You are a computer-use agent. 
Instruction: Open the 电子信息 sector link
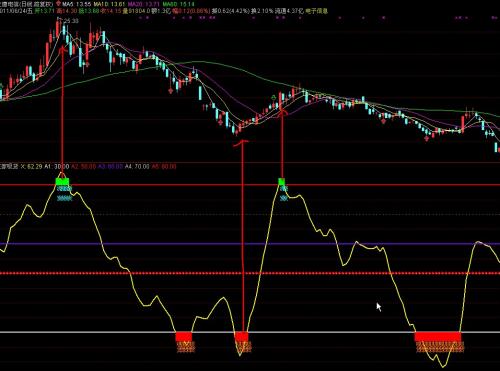coord(317,11)
